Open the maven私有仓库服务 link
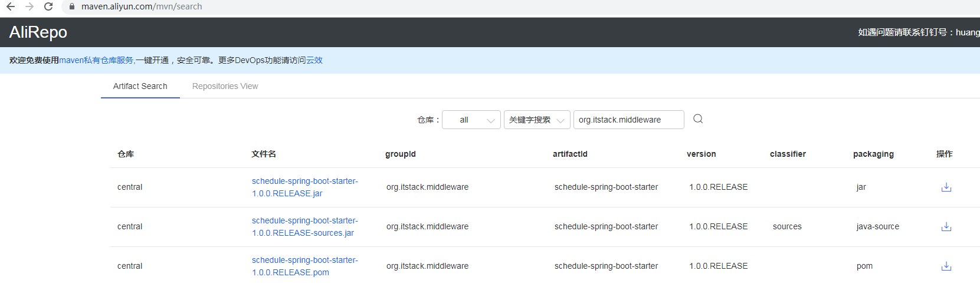 point(96,60)
